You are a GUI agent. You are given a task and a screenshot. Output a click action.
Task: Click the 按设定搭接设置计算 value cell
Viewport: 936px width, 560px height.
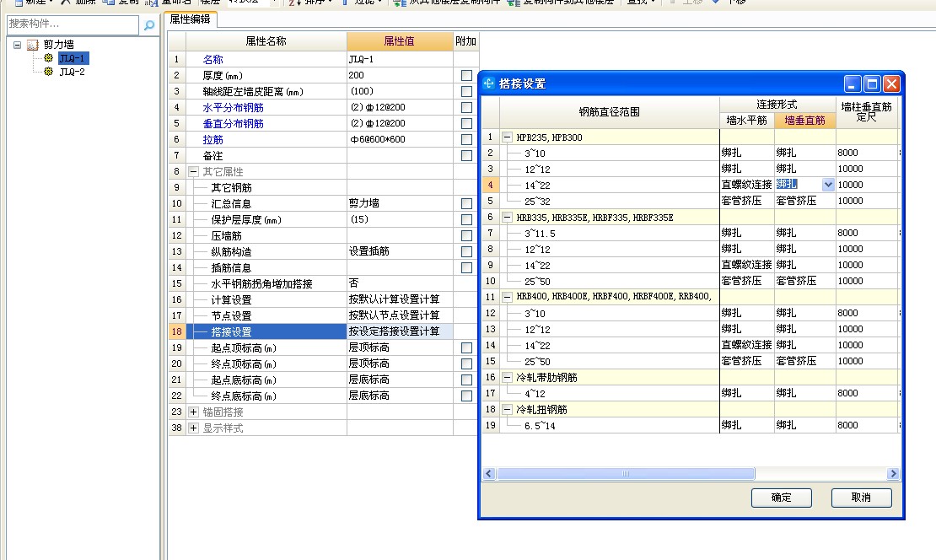tap(400, 332)
